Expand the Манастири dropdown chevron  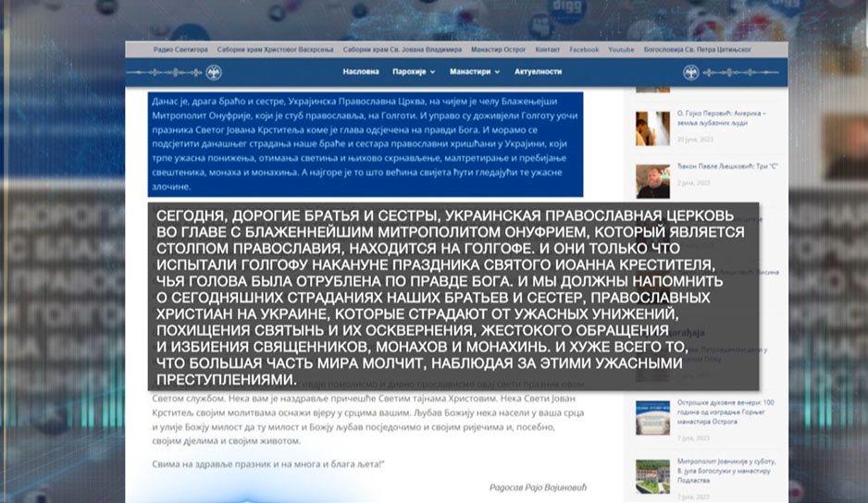click(x=497, y=72)
